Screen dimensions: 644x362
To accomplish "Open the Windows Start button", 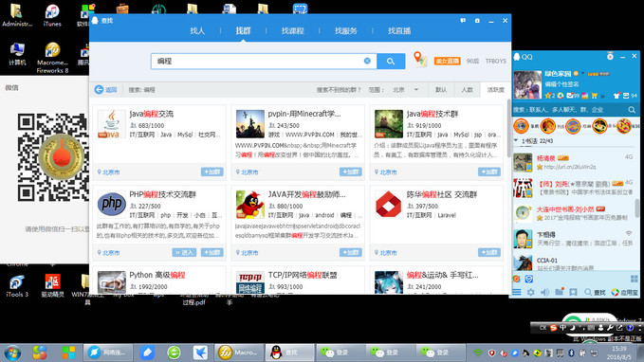I will coord(11,353).
